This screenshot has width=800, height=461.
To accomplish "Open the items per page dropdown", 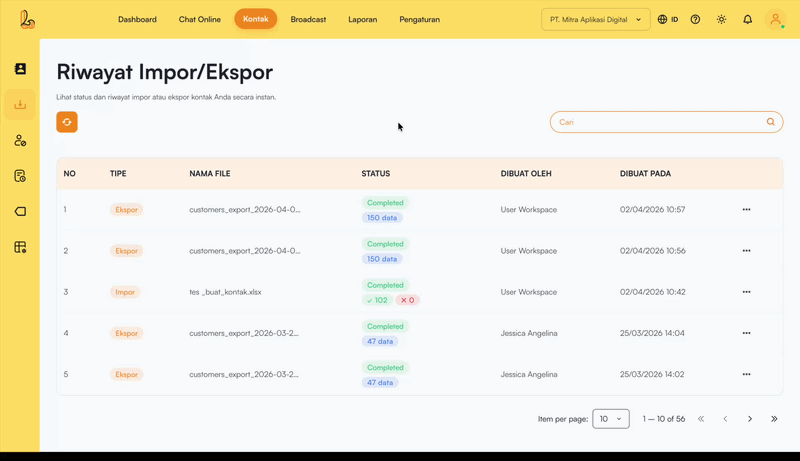I will point(611,419).
